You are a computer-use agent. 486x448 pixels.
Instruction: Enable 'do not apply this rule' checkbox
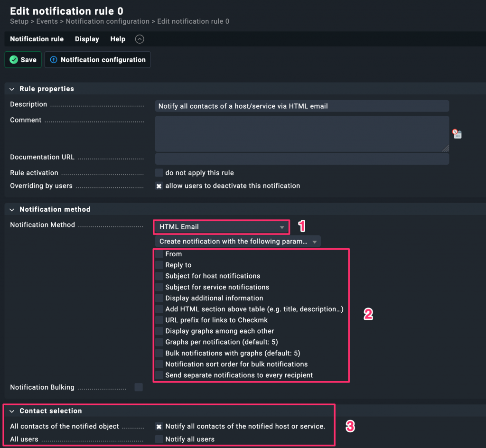pos(159,173)
